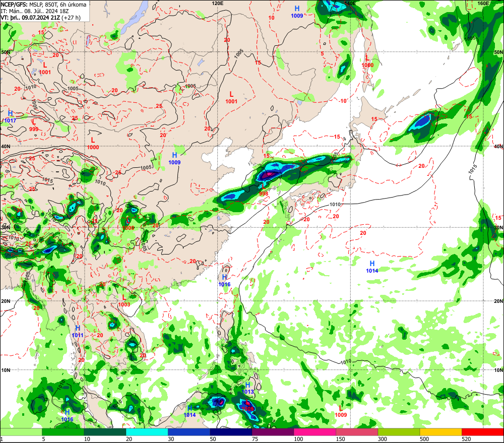Click the legend value '50'
This screenshot has height=443, width=504.
(213, 439)
